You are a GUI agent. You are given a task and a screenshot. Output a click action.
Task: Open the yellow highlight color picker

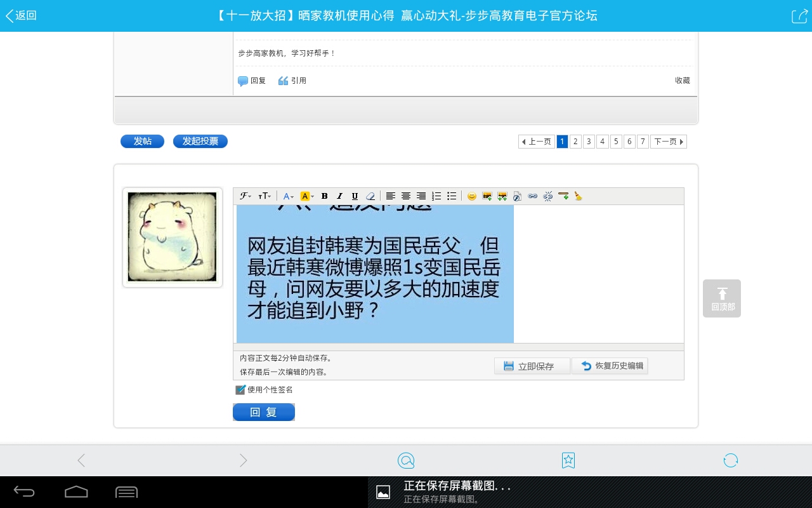pyautogui.click(x=307, y=196)
